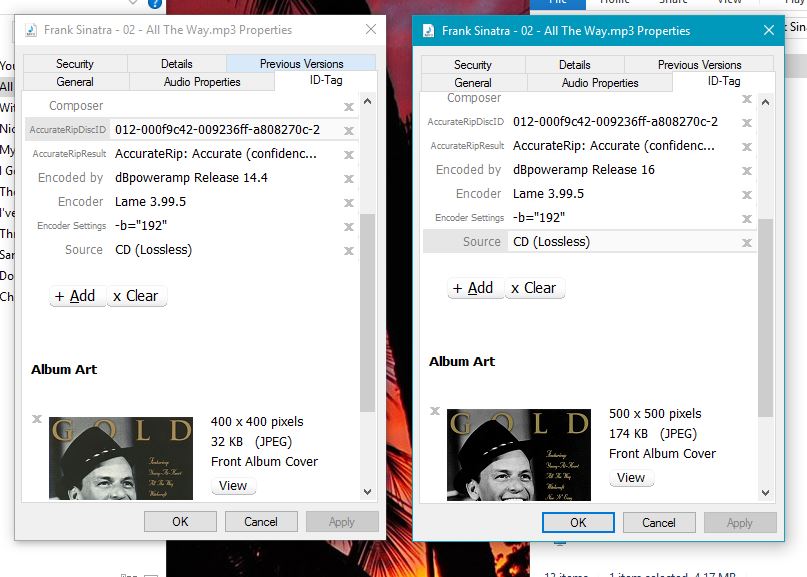Viewport: 807px width, 577px height.
Task: Click Cancel in the left properties dialog
Action: click(x=261, y=521)
